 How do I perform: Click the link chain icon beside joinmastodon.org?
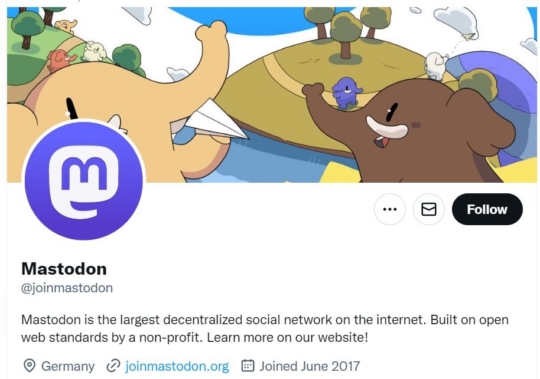pyautogui.click(x=113, y=366)
